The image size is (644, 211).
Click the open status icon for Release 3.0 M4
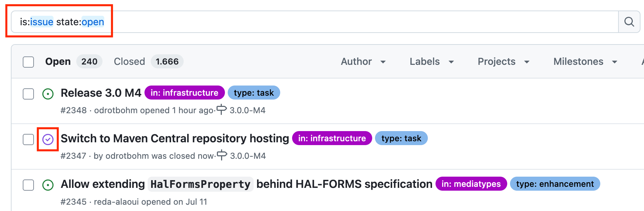(x=48, y=94)
